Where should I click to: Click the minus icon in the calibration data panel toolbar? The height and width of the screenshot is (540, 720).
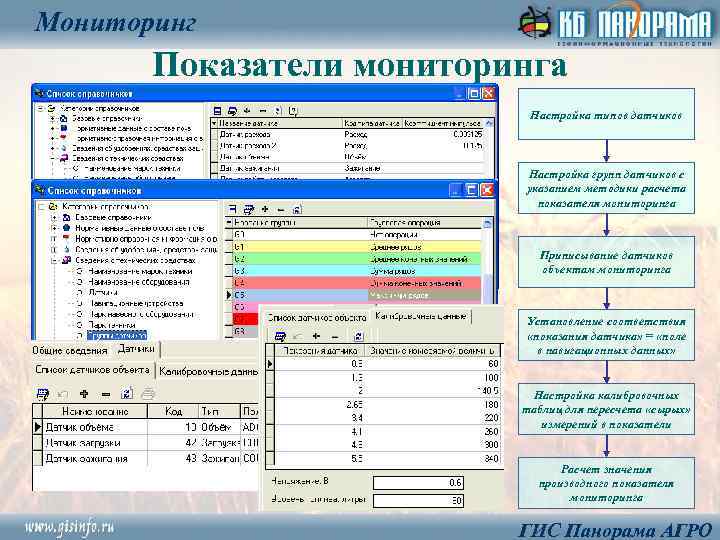(335, 336)
